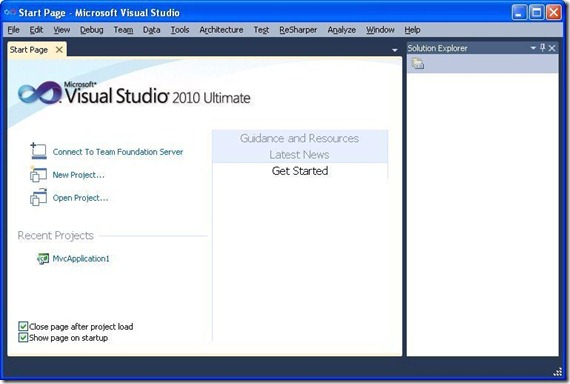Close the Start Page tab

pos(59,50)
